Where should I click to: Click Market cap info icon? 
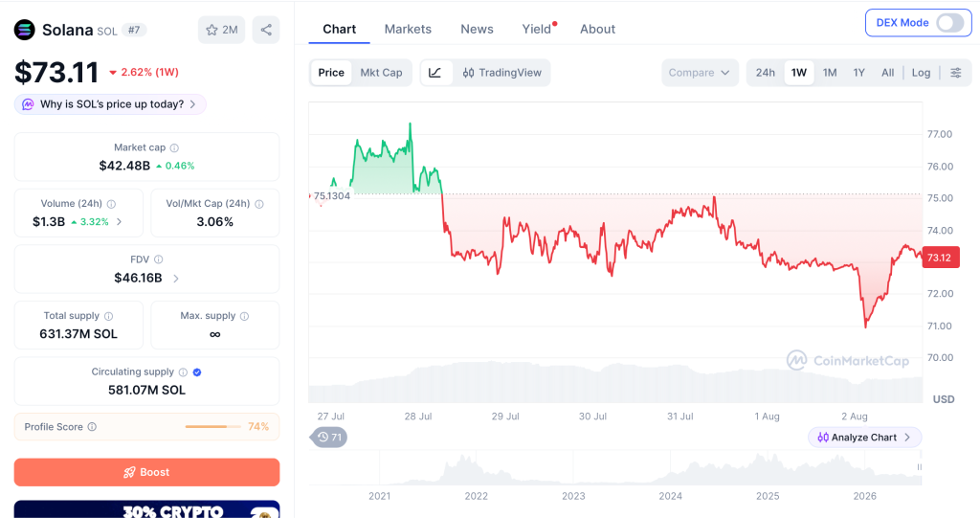click(x=174, y=148)
